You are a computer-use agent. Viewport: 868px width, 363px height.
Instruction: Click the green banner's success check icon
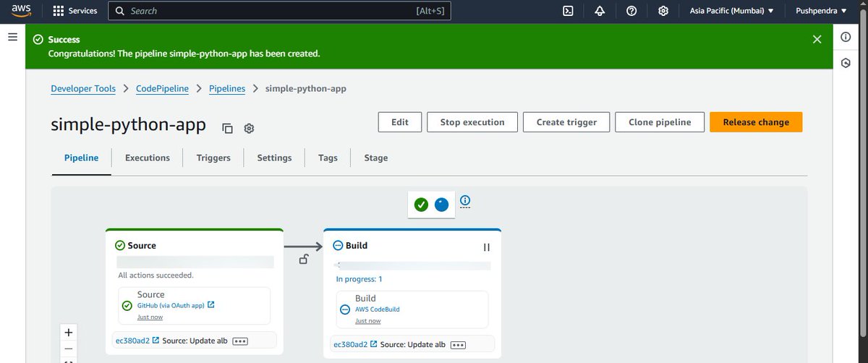38,40
